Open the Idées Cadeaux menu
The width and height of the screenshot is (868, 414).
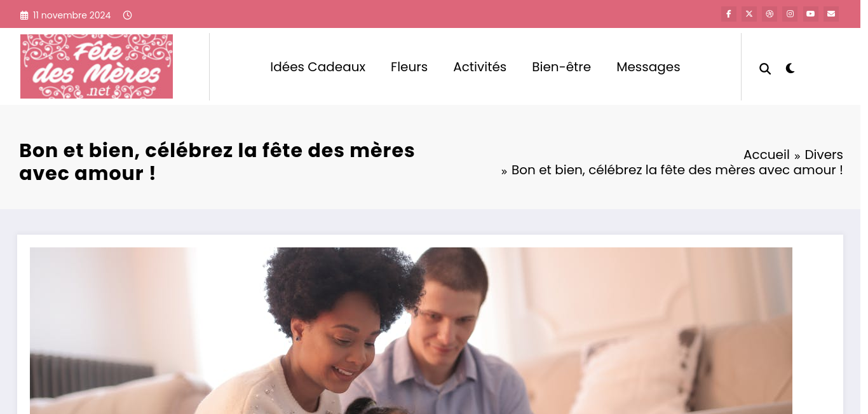coord(318,67)
